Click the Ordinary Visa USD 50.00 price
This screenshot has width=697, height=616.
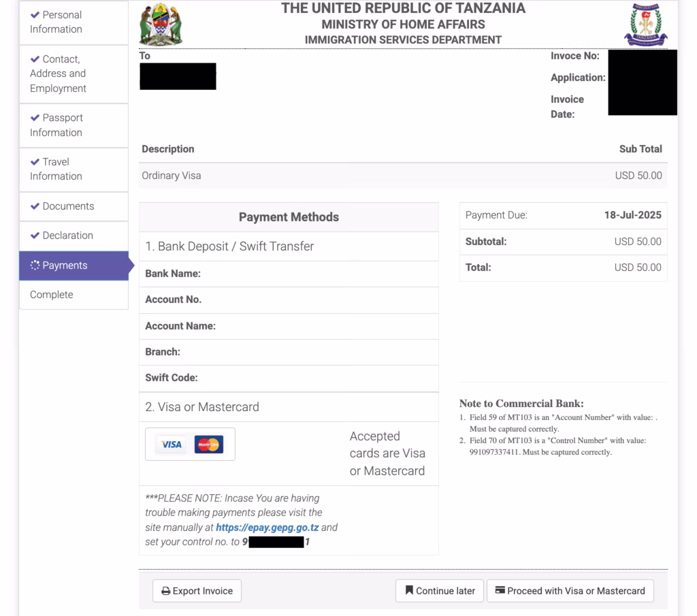tap(638, 176)
